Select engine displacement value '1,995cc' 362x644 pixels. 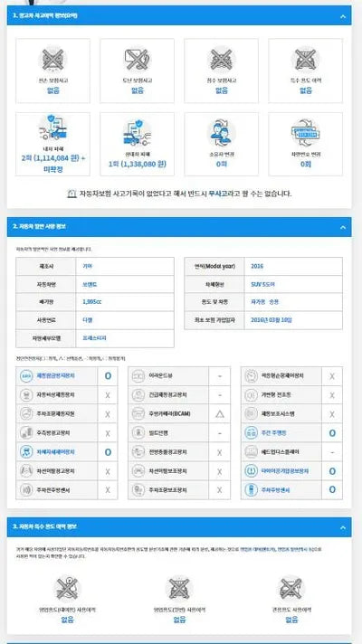[92, 302]
